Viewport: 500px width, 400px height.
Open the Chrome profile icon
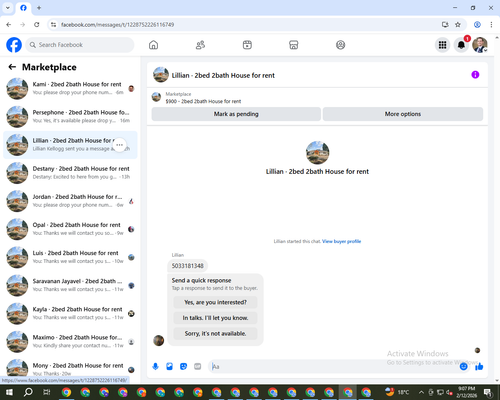pyautogui.click(x=477, y=25)
